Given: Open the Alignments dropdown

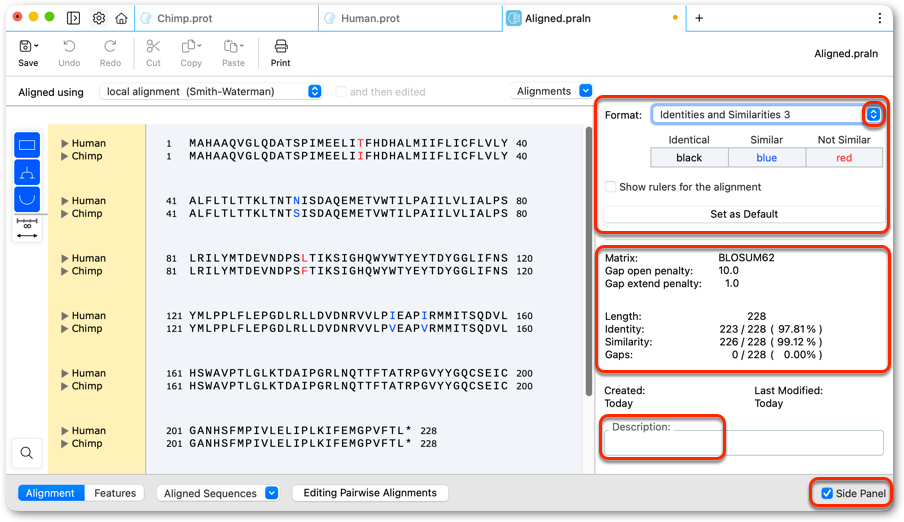Looking at the screenshot, I should coord(551,91).
